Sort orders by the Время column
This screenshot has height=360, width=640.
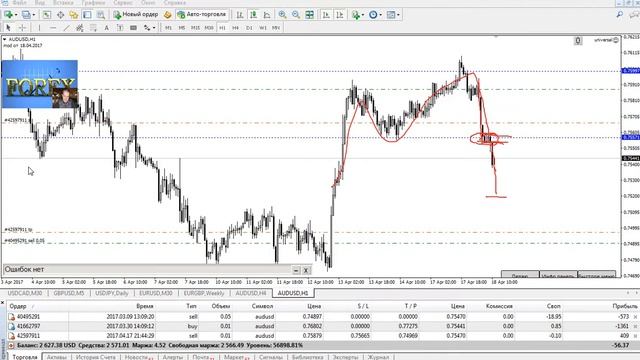pos(145,306)
